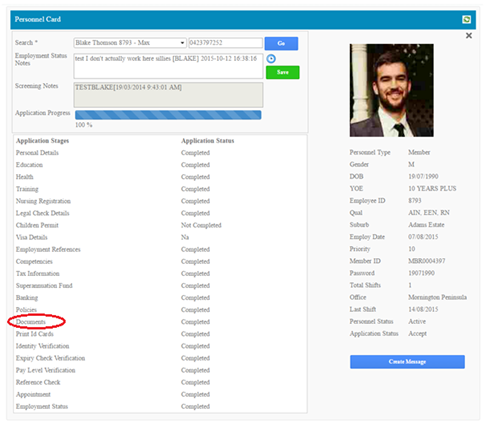Open Identity Verification stage

pyautogui.click(x=43, y=346)
